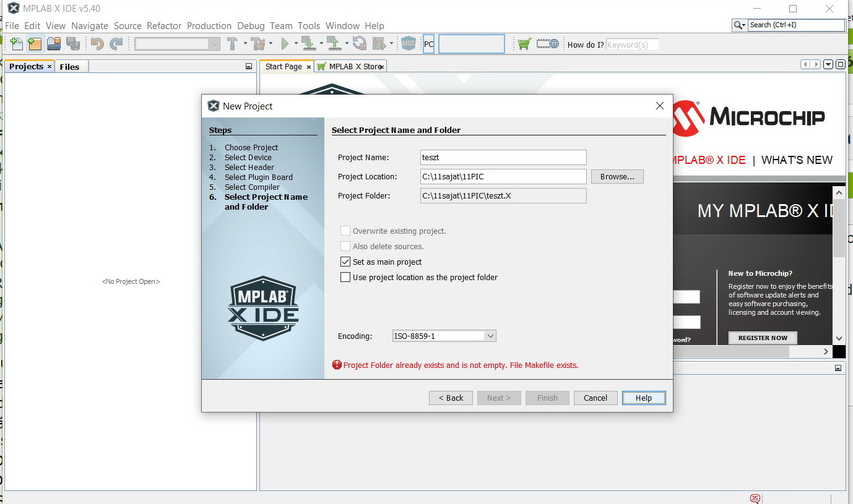Uncheck Set as main project
Image resolution: width=853 pixels, height=504 pixels.
click(x=345, y=262)
